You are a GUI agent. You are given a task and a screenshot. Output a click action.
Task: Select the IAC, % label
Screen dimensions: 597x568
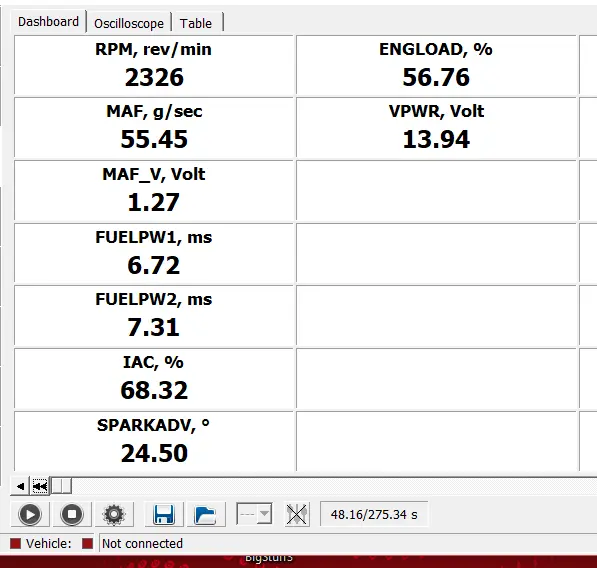tap(153, 362)
